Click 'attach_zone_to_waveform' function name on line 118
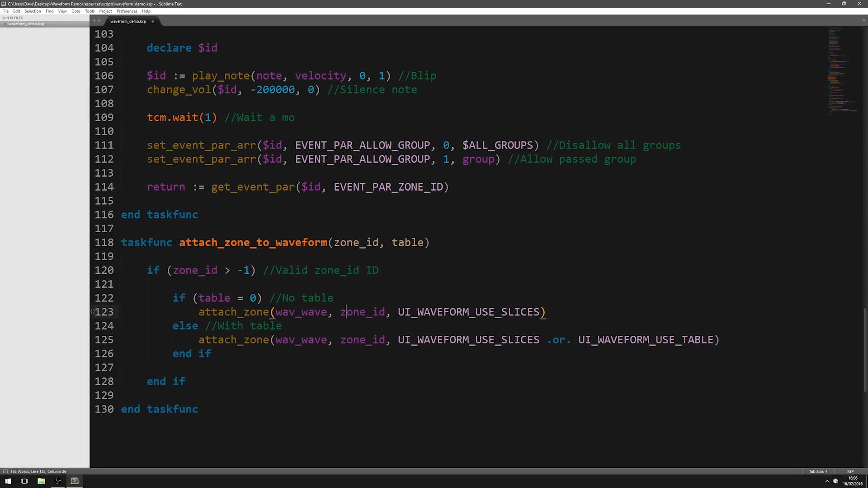The image size is (868, 488). [x=253, y=243]
